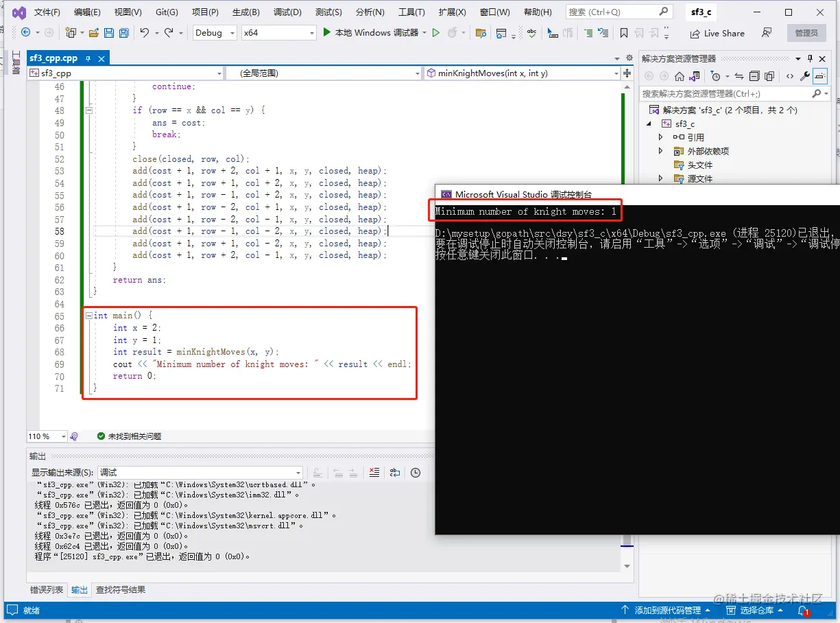This screenshot has width=840, height=623.
Task: Open the x64 platform dropdown
Action: point(279,32)
